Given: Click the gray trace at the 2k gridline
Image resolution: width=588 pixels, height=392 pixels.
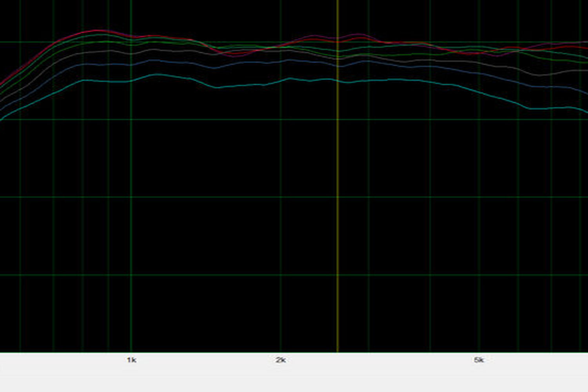Looking at the screenshot, I should pyautogui.click(x=281, y=51).
